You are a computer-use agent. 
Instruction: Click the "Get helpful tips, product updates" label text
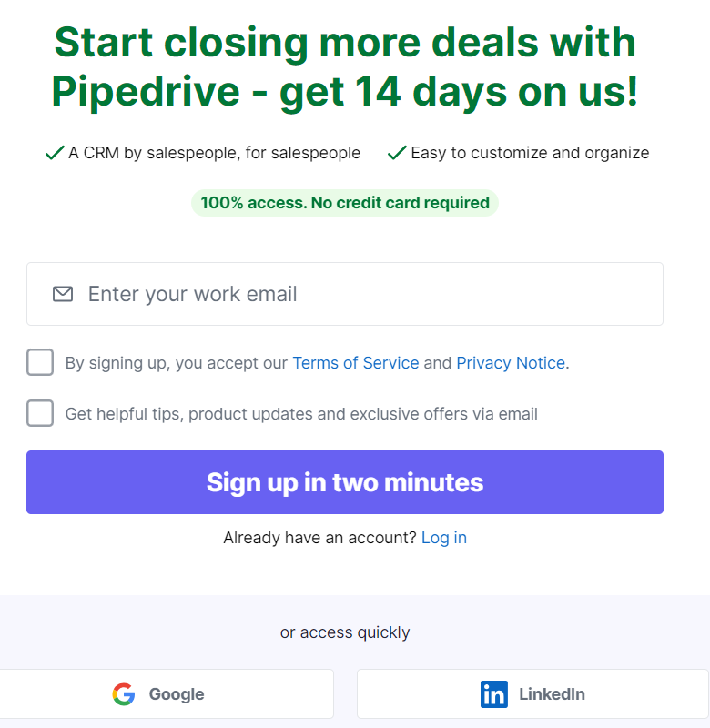click(301, 414)
